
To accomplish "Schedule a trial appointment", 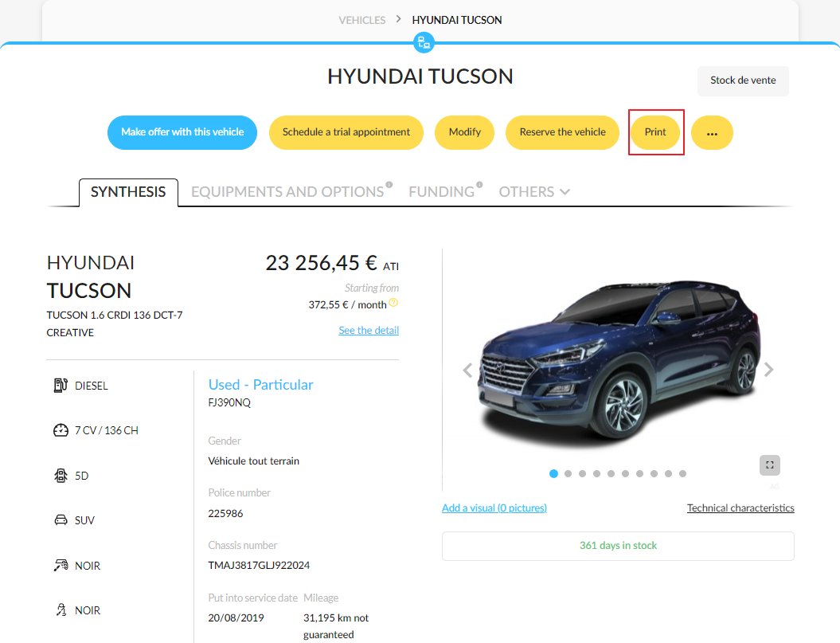I will pyautogui.click(x=346, y=132).
